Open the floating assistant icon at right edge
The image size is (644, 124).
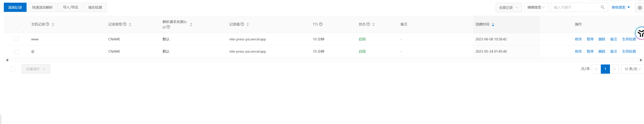coord(640,33)
